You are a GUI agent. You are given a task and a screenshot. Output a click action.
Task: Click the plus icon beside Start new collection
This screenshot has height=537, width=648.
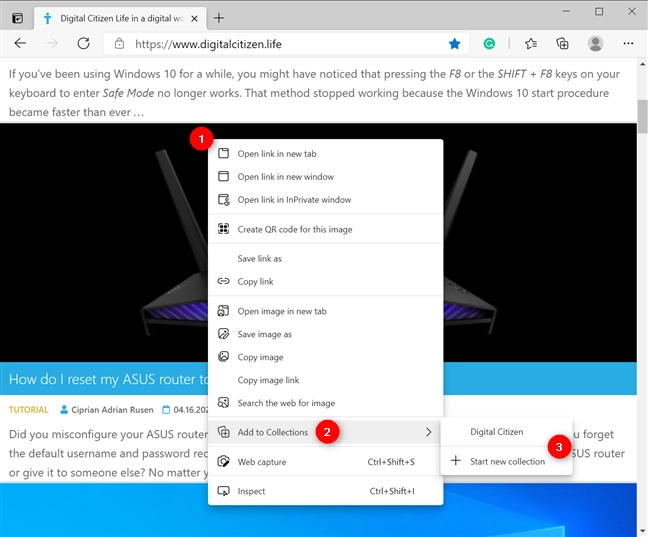(455, 461)
